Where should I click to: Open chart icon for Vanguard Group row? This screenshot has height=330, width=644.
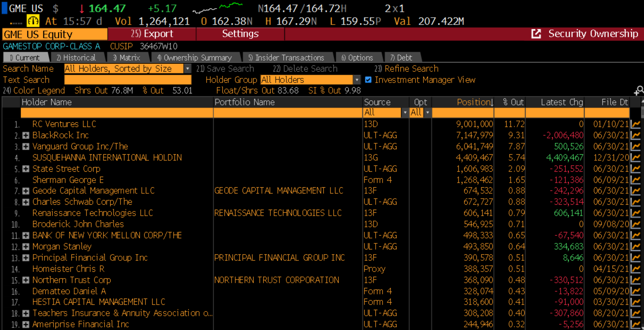click(x=635, y=146)
